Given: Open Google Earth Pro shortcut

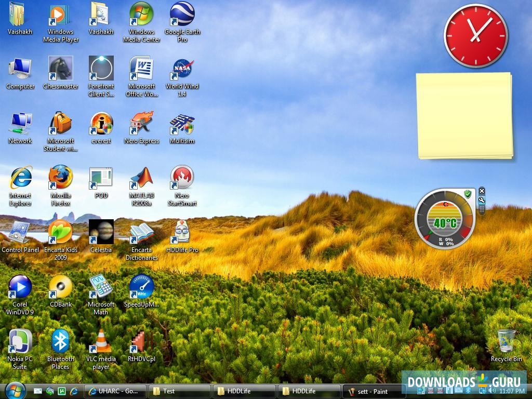Looking at the screenshot, I should point(182,22).
